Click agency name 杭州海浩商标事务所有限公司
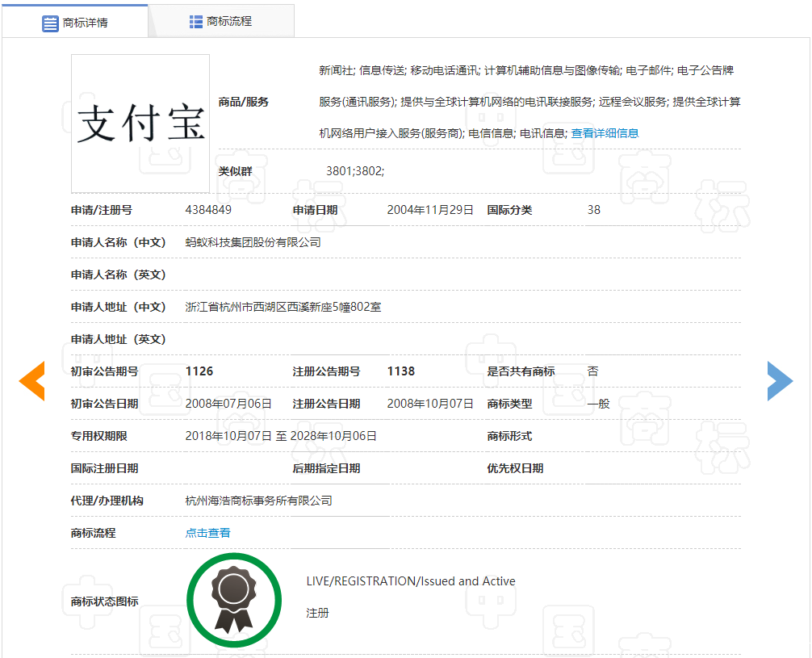 pyautogui.click(x=258, y=501)
